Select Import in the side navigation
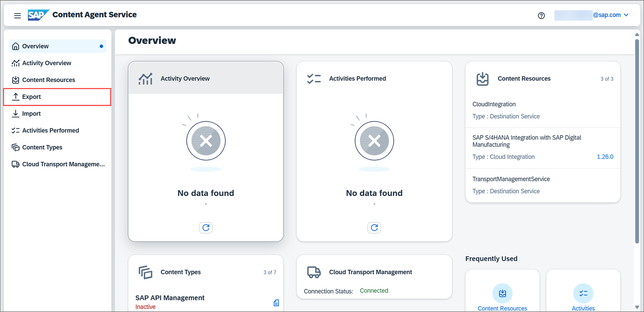The width and height of the screenshot is (644, 312). point(58,114)
